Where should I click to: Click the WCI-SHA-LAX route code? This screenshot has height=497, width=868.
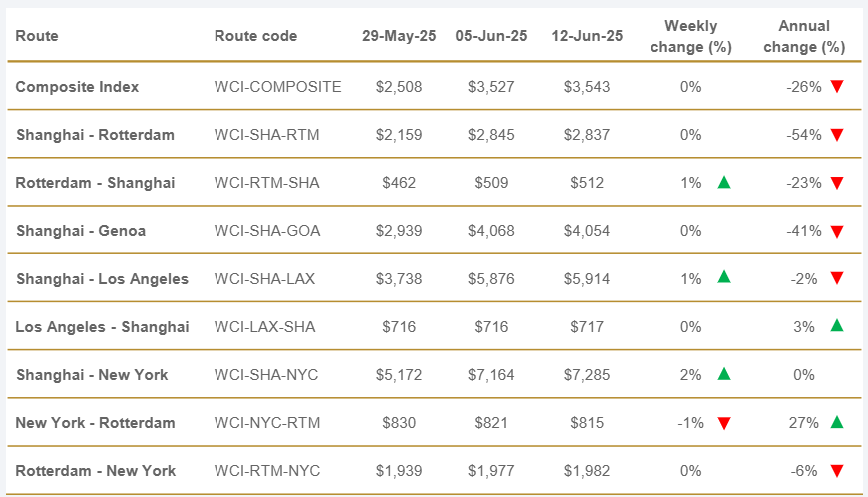coord(264,278)
